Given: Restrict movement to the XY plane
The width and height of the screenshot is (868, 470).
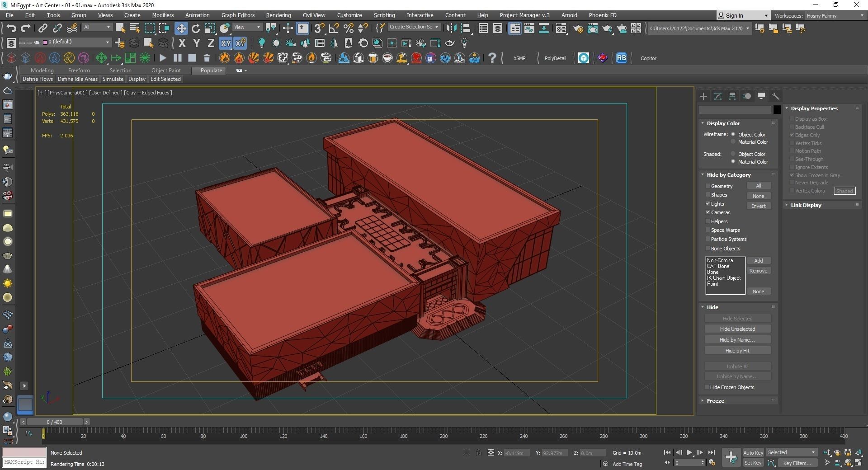Looking at the screenshot, I should (x=225, y=43).
